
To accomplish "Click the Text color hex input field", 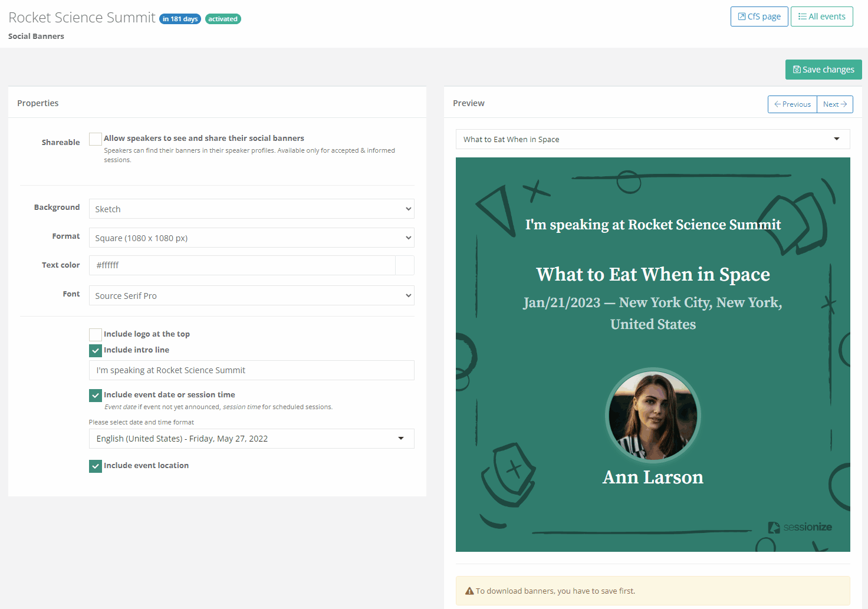I will click(x=242, y=265).
